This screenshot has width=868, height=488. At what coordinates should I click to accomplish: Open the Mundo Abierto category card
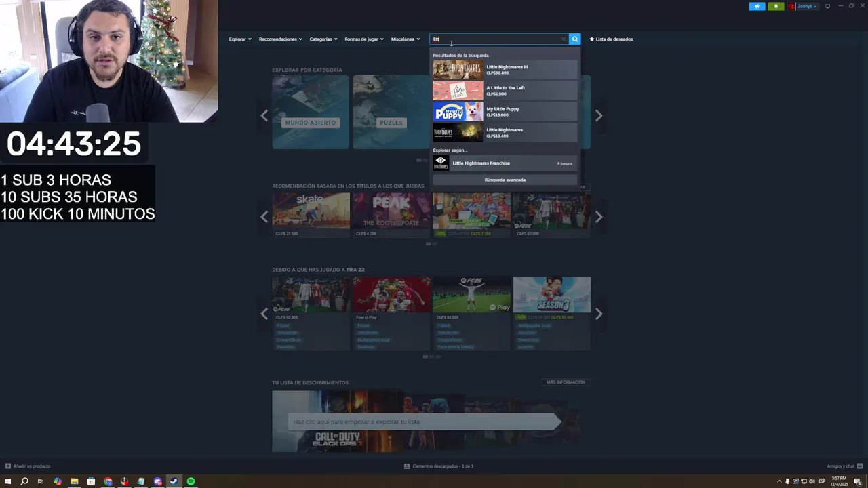coord(311,112)
